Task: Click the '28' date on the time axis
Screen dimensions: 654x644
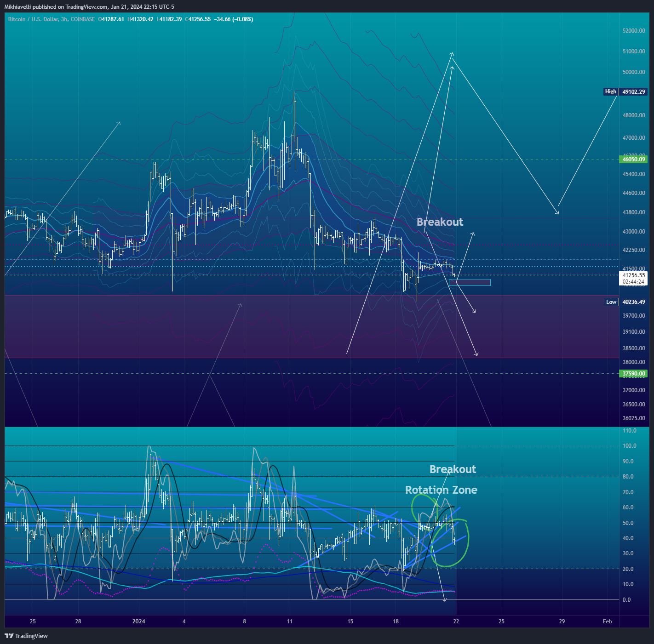Action: [78, 621]
